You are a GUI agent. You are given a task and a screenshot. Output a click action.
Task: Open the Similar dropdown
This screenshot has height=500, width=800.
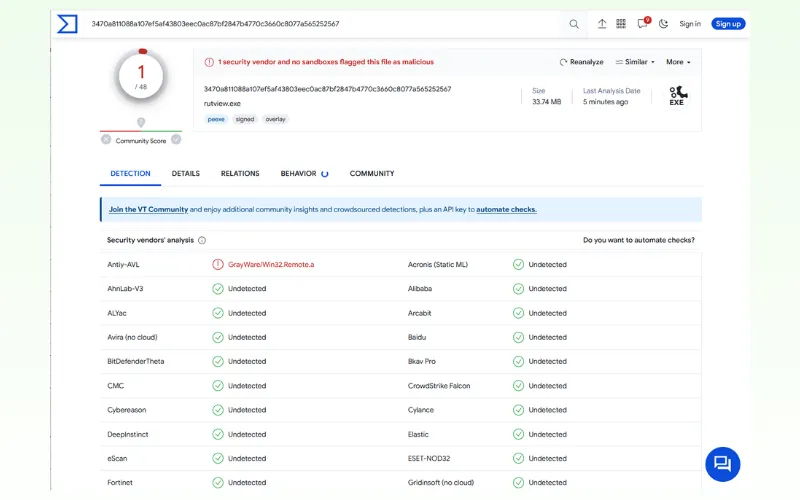point(635,62)
